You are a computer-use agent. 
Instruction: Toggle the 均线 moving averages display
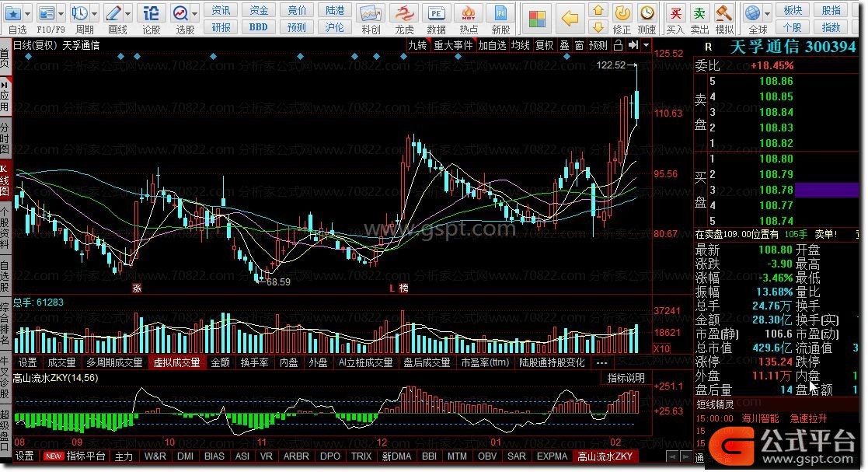520,45
